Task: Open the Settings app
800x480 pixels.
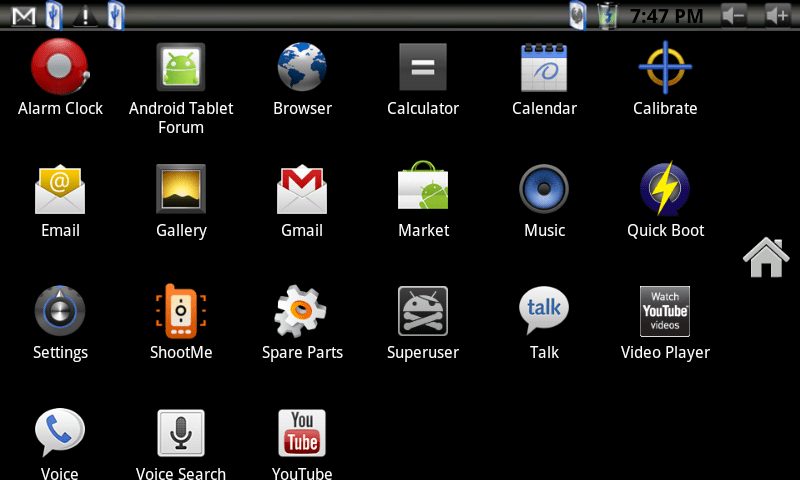Action: pos(60,311)
